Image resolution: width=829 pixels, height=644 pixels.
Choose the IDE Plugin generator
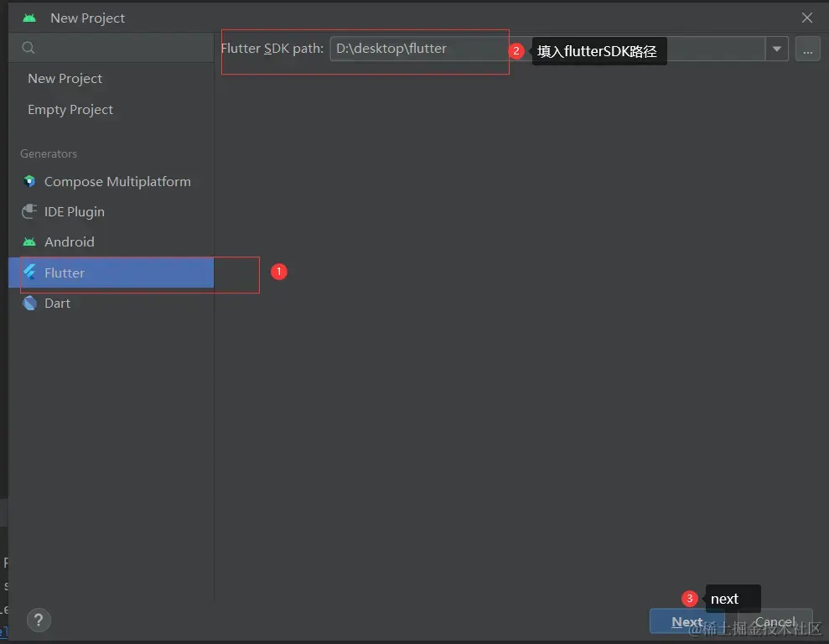coord(111,211)
